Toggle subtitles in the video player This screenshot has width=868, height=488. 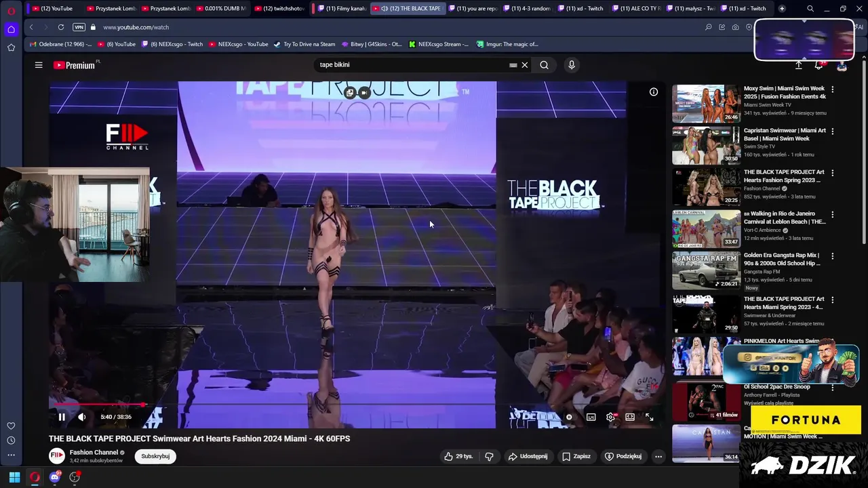(591, 417)
